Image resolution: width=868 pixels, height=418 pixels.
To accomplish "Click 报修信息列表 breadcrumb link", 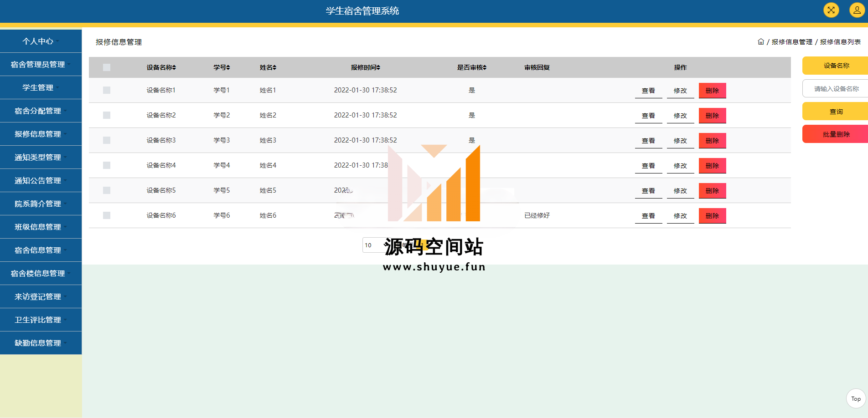I will coord(840,42).
